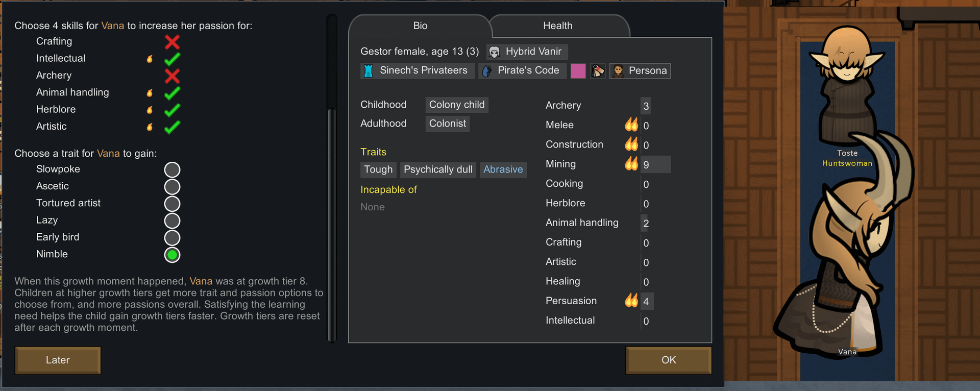The width and height of the screenshot is (980, 391).
Task: Click the Later button
Action: 58,360
